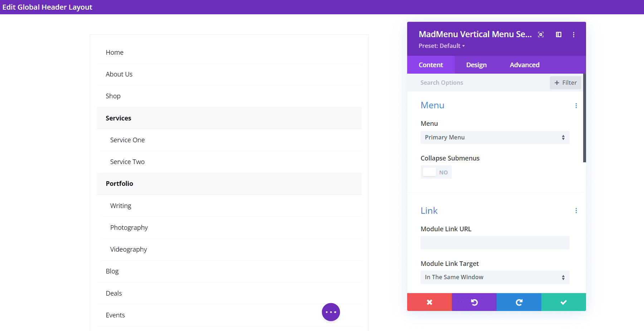Screen dimensions: 644x331
Task: Open the Menu section options dots
Action: 576,105
